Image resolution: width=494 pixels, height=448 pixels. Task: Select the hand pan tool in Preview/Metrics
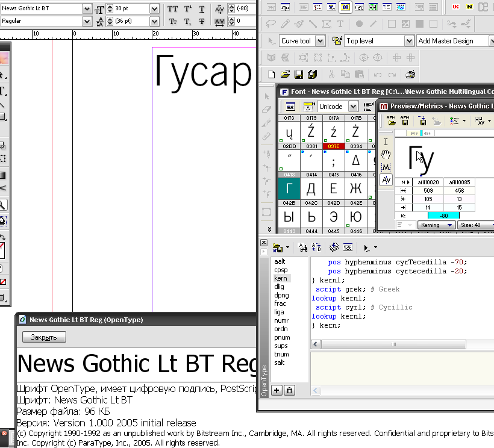386,155
